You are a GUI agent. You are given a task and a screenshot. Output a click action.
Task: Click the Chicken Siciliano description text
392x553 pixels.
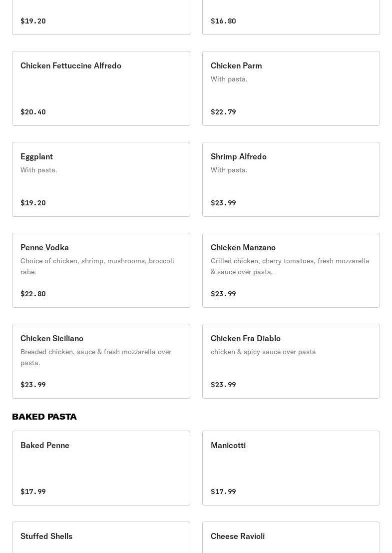(x=96, y=357)
